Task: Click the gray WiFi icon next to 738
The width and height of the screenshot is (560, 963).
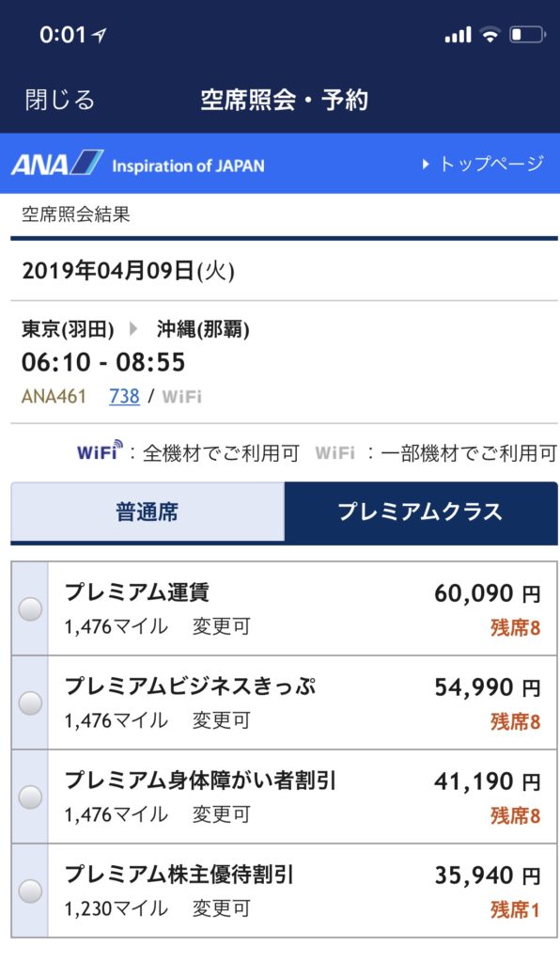Action: coord(182,397)
